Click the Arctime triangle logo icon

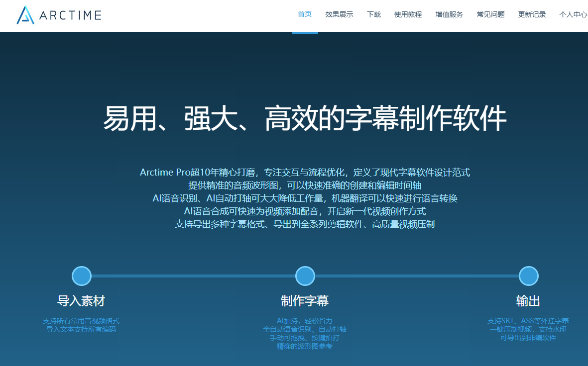point(25,15)
